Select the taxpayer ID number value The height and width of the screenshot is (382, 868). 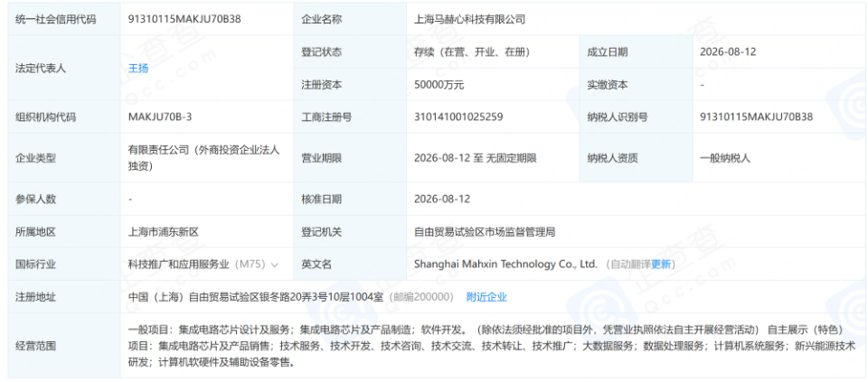click(x=756, y=116)
